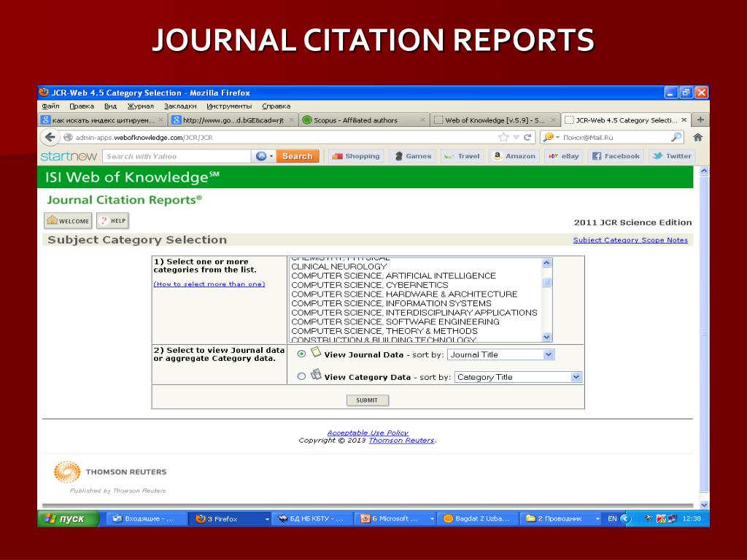Open the Facebook toolbar shortcut
Image resolution: width=747 pixels, height=560 pixels.
click(616, 156)
